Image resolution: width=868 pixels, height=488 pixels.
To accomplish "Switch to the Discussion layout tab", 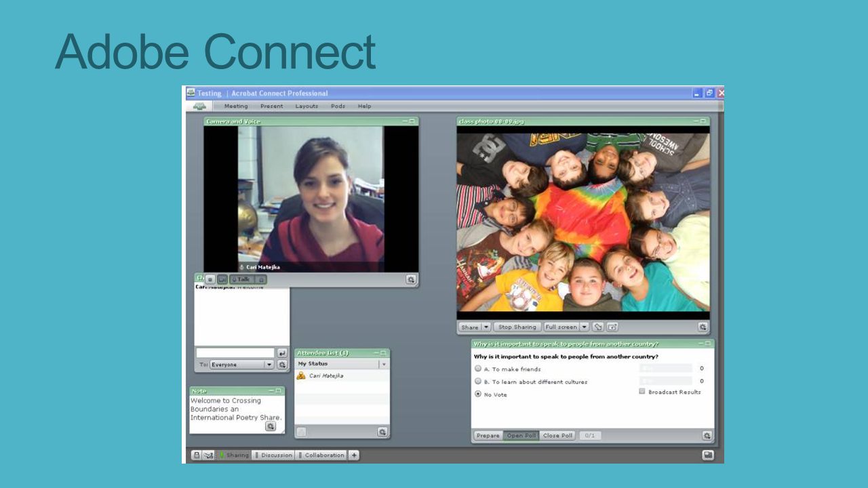I will click(273, 455).
